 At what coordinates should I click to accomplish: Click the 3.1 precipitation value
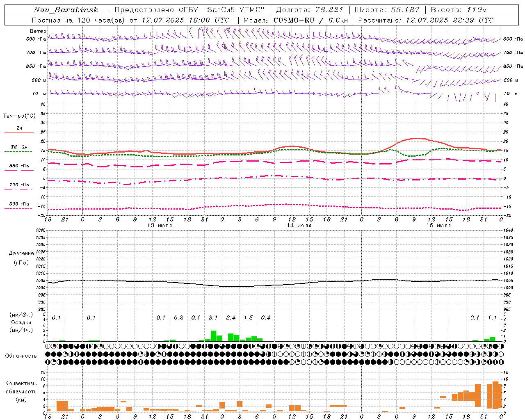213,318
